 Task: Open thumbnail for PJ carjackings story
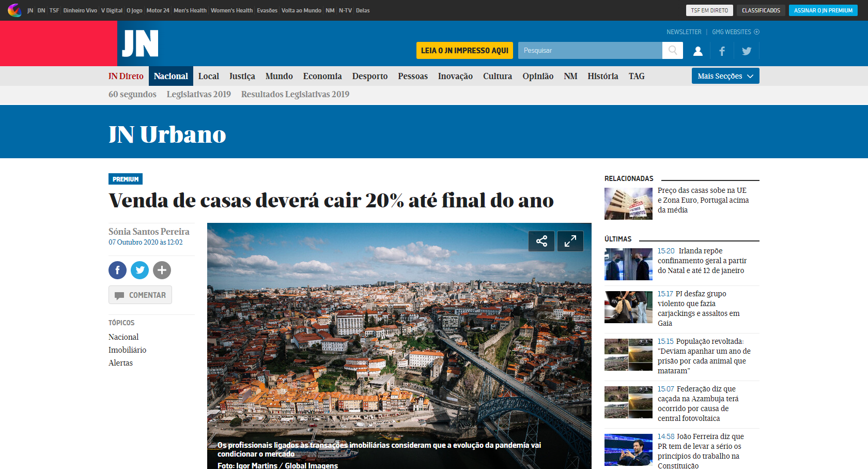(628, 307)
